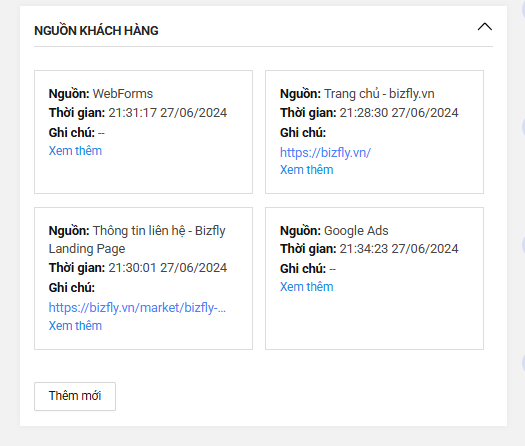Click the NGUỒN KHÁCH HÀNG header title
Screen dimensions: 525x446
coord(96,31)
